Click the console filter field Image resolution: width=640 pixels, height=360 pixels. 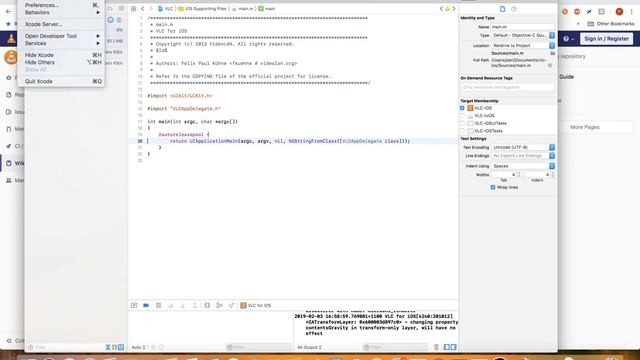pyautogui.click(x=395, y=347)
